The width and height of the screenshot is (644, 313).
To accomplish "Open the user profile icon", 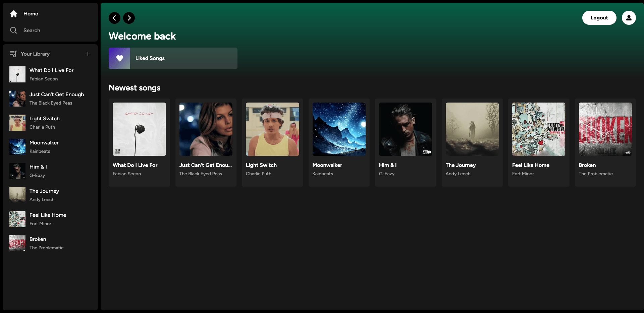I will click(x=629, y=18).
